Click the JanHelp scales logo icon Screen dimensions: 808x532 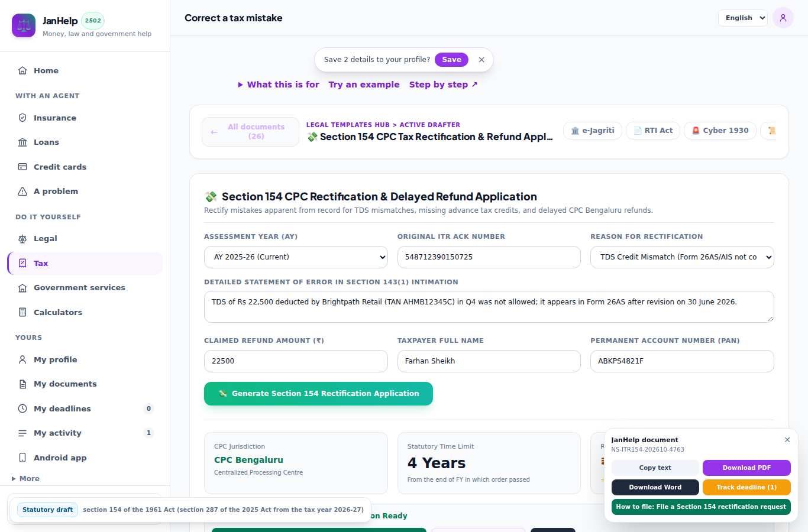pyautogui.click(x=24, y=25)
